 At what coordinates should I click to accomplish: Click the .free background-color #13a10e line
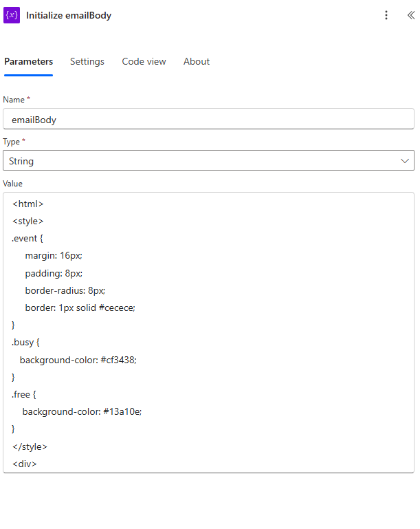tap(82, 411)
